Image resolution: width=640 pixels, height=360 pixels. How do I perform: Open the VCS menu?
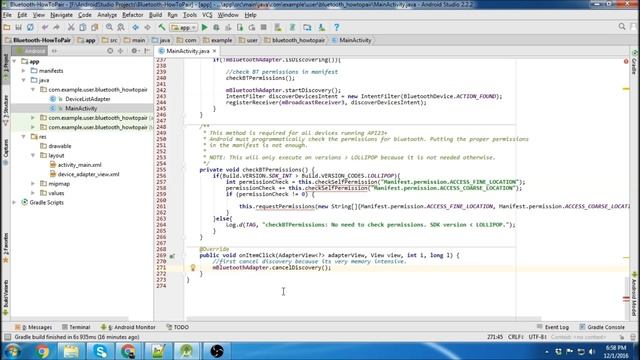207,15
